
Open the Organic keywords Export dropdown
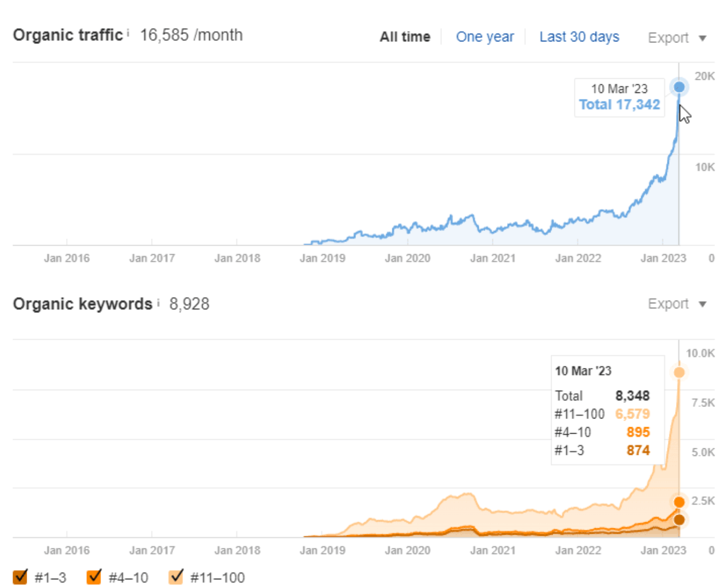click(x=676, y=304)
